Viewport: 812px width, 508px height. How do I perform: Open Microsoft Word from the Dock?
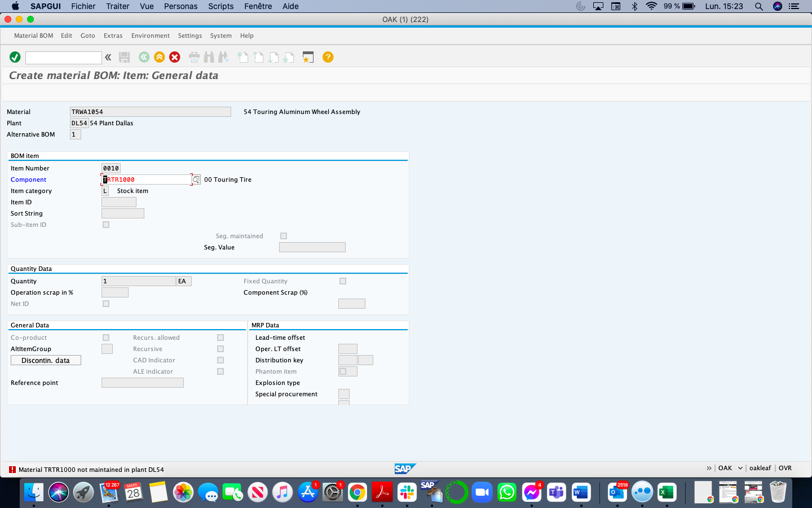point(581,492)
